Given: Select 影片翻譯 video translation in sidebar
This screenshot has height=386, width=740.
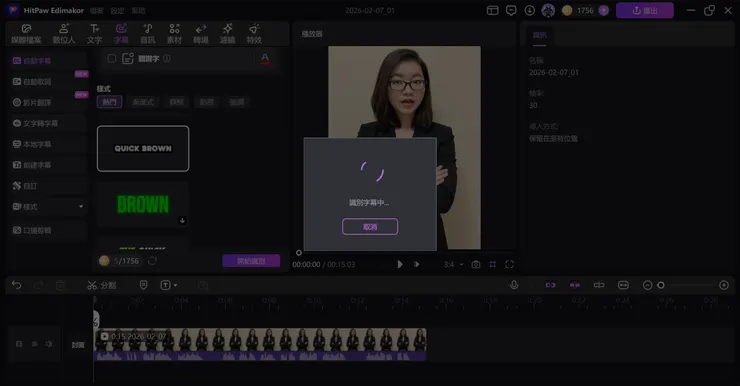Looking at the screenshot, I should click(x=48, y=102).
